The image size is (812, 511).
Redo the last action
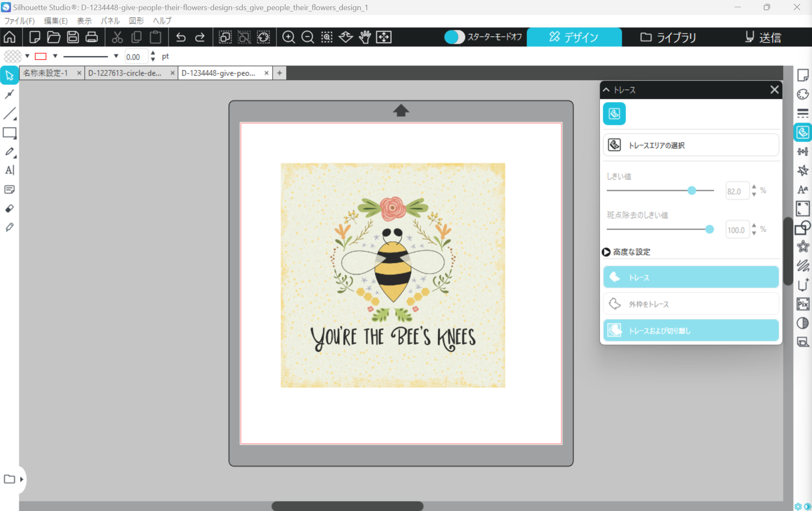200,37
